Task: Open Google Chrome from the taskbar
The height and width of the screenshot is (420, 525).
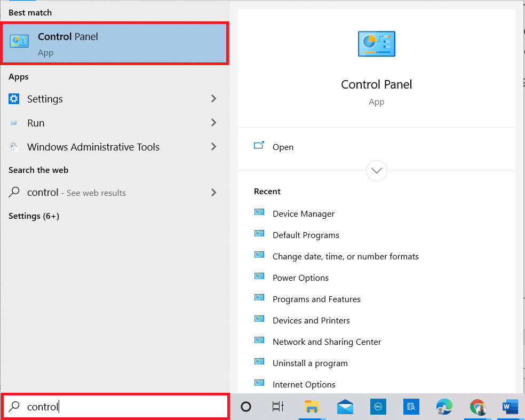Action: [x=478, y=407]
